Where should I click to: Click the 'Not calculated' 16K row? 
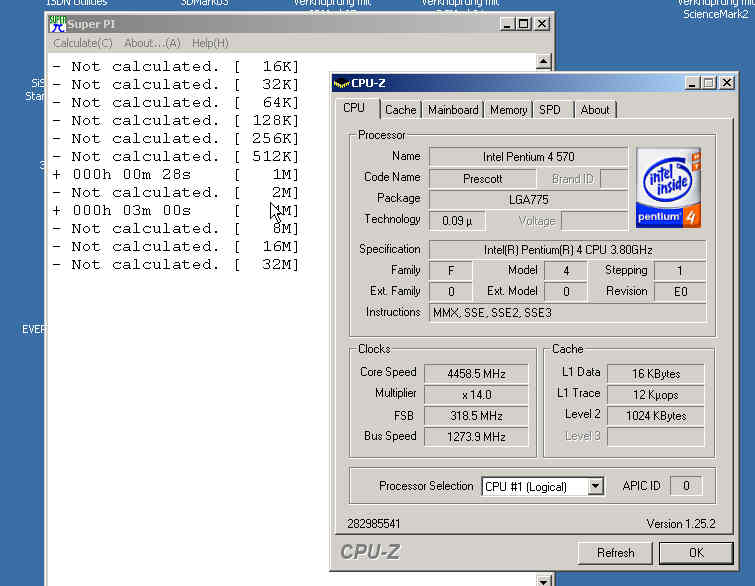176,66
